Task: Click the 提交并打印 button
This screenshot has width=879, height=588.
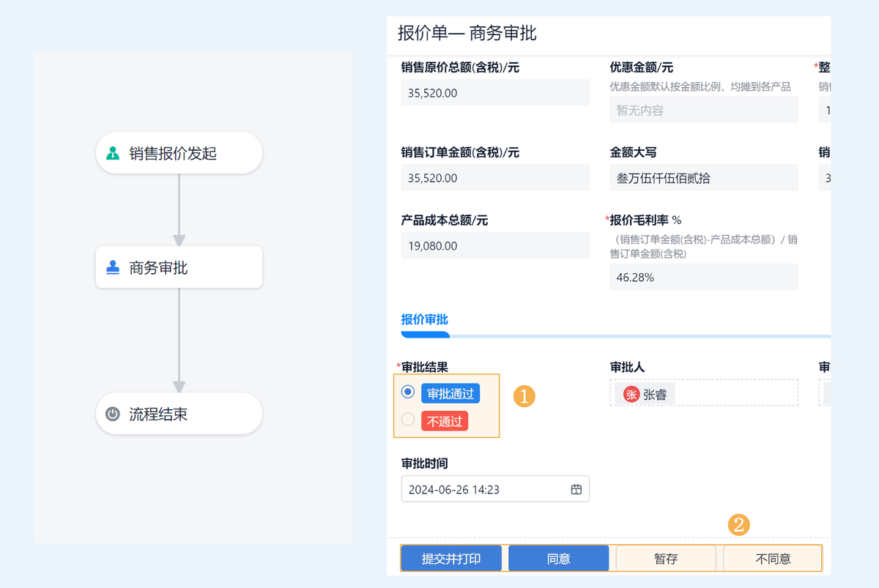Action: [x=451, y=558]
